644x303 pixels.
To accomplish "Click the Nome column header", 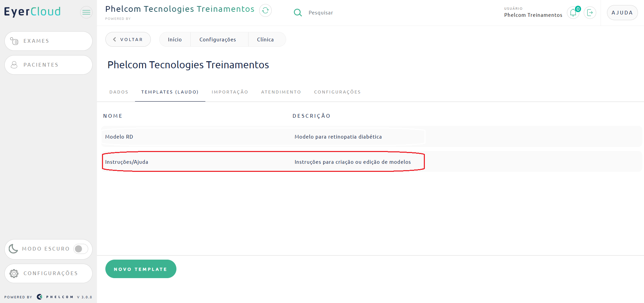I will [113, 116].
